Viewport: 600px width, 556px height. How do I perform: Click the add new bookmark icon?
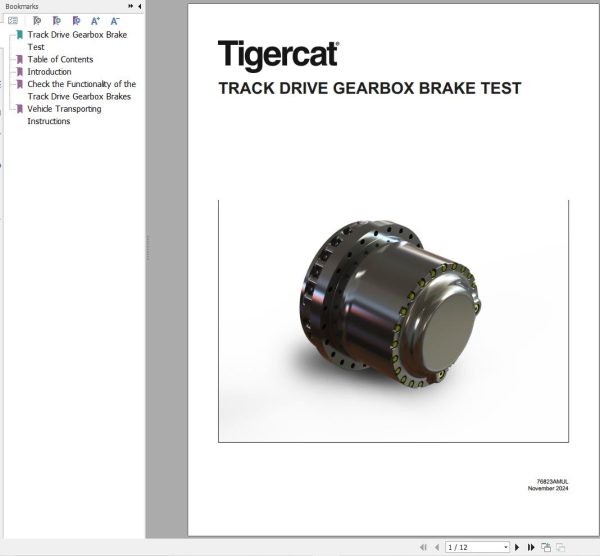coord(57,21)
